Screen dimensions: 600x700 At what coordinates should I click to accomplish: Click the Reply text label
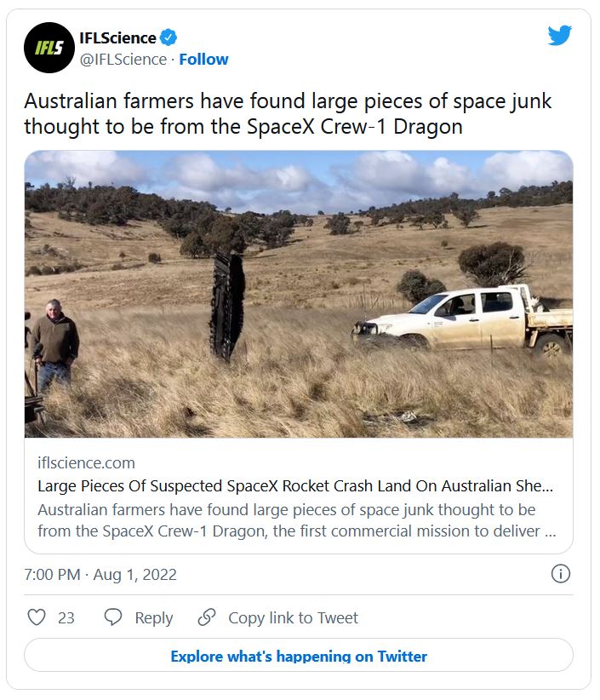coord(154,618)
